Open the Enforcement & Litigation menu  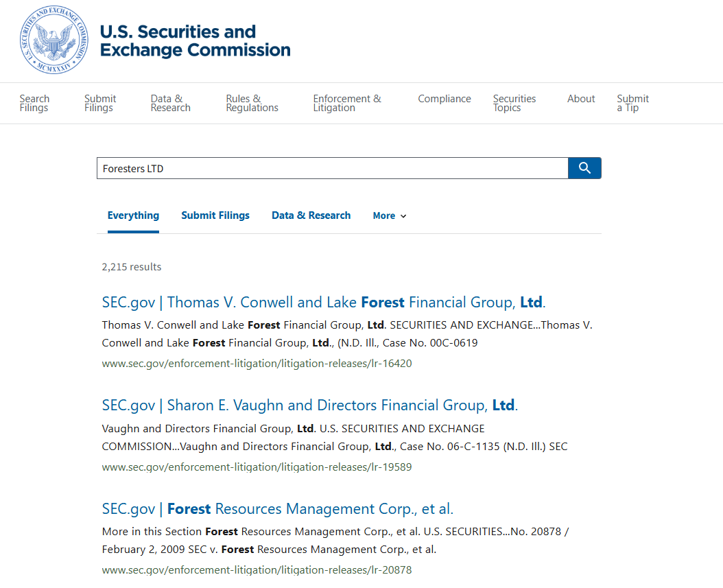pos(347,103)
